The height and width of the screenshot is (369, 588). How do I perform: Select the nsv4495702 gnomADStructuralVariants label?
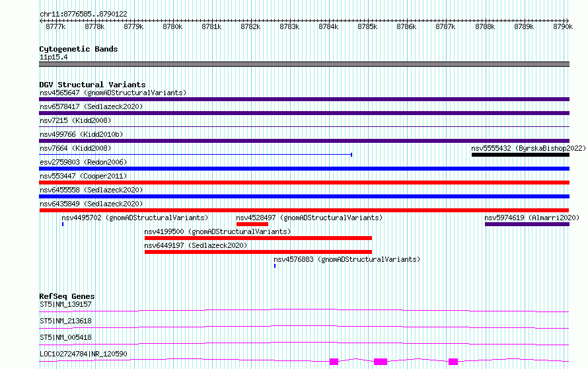click(135, 218)
